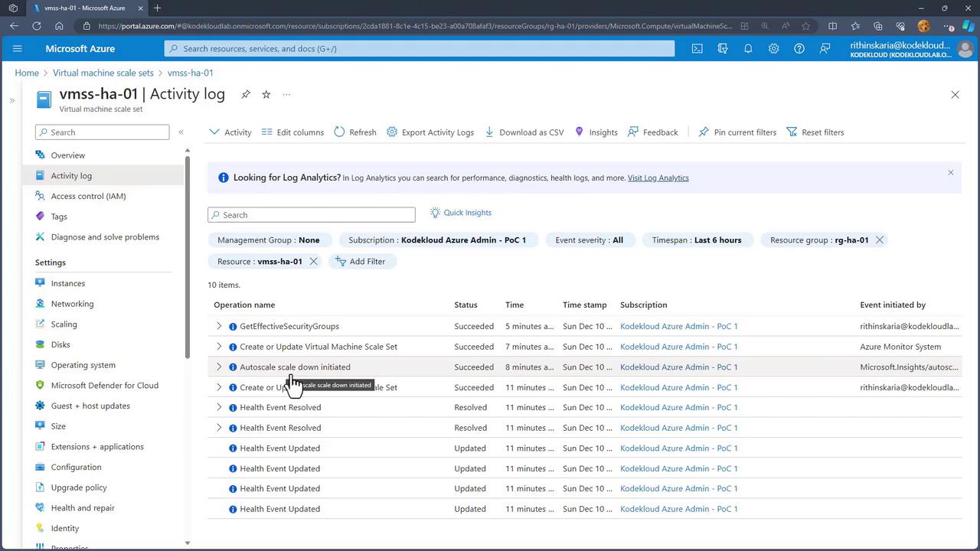980x551 pixels.
Task: Remove the Resource vmss-ha-01 filter
Action: click(313, 261)
